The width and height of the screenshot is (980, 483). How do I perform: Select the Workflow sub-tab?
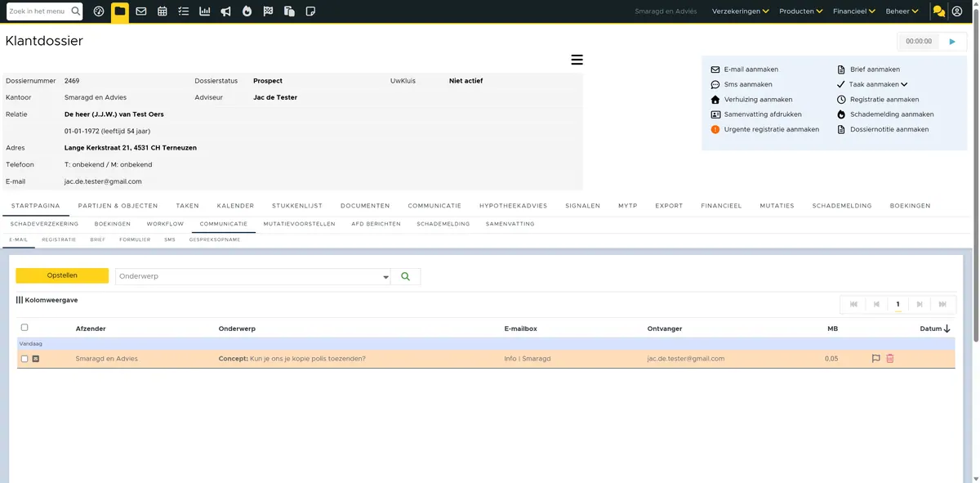tap(165, 224)
